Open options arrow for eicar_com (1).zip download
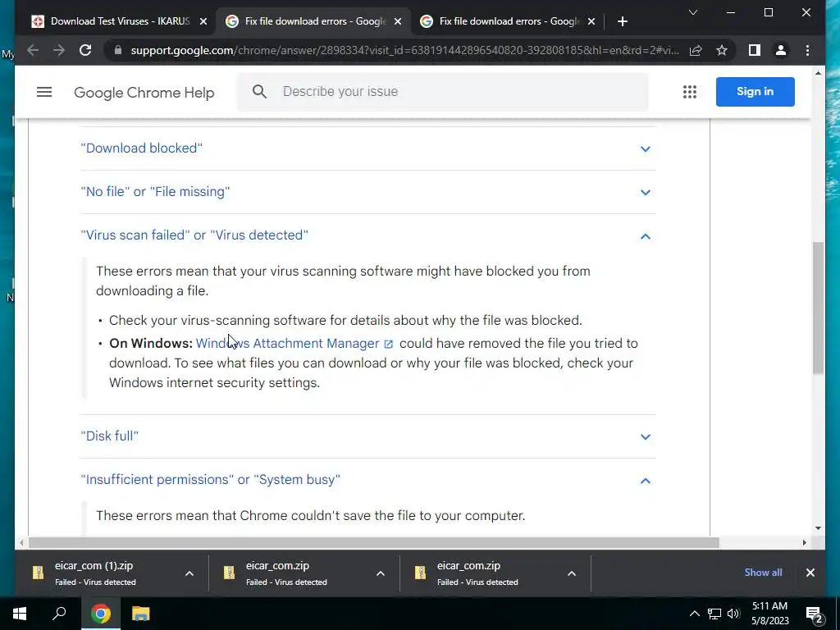This screenshot has height=630, width=840. click(x=189, y=573)
